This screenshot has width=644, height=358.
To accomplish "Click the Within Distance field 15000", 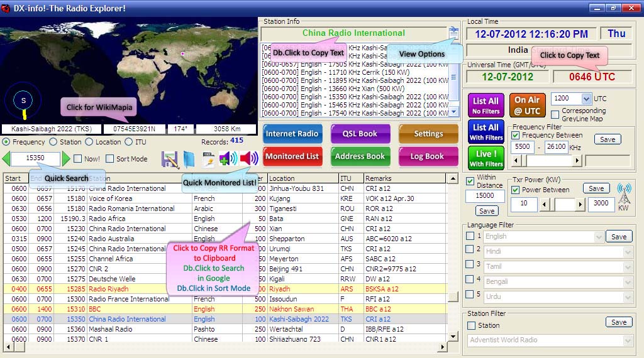I will coord(485,195).
